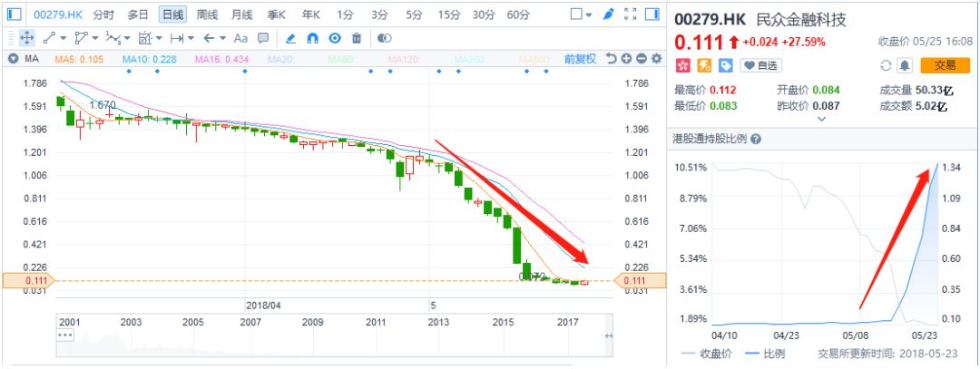
Task: Reset chart with undo arrow icon
Action: tap(611, 59)
